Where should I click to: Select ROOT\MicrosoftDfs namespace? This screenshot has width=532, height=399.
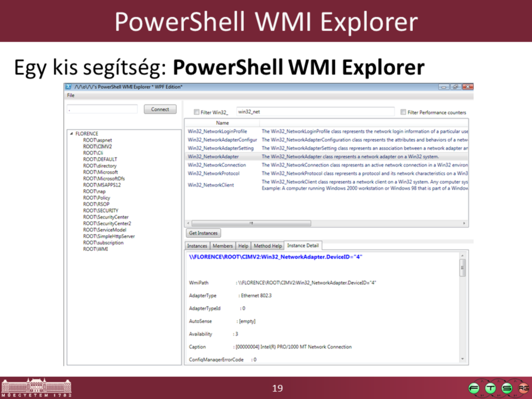click(x=104, y=178)
